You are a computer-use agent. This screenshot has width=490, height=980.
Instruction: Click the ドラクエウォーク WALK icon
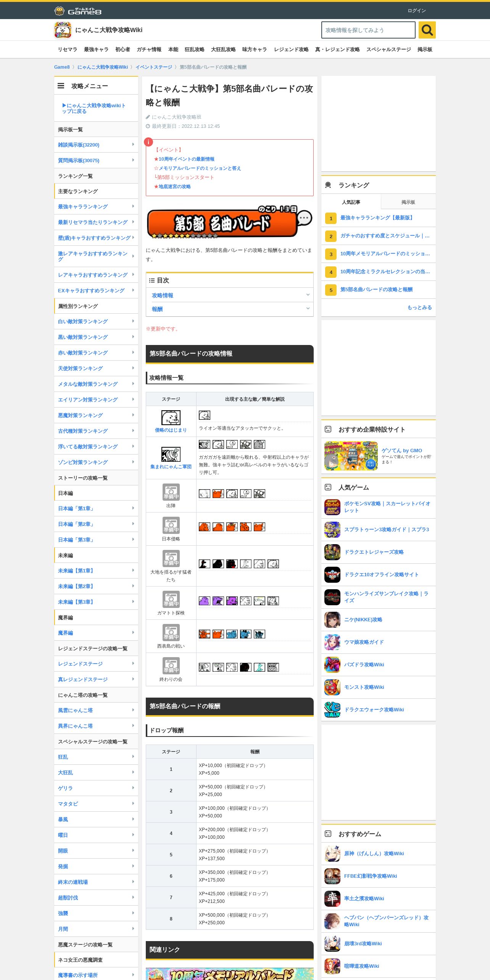point(332,710)
